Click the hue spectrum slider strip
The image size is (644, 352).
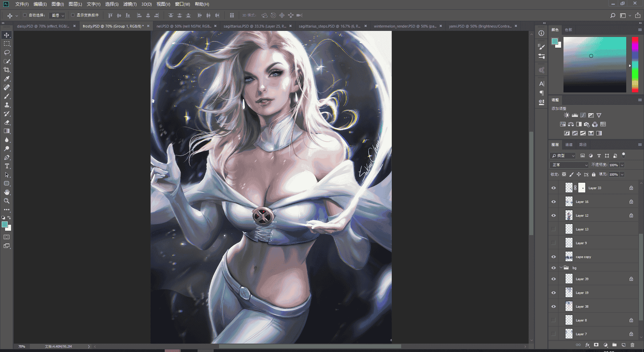click(x=635, y=64)
